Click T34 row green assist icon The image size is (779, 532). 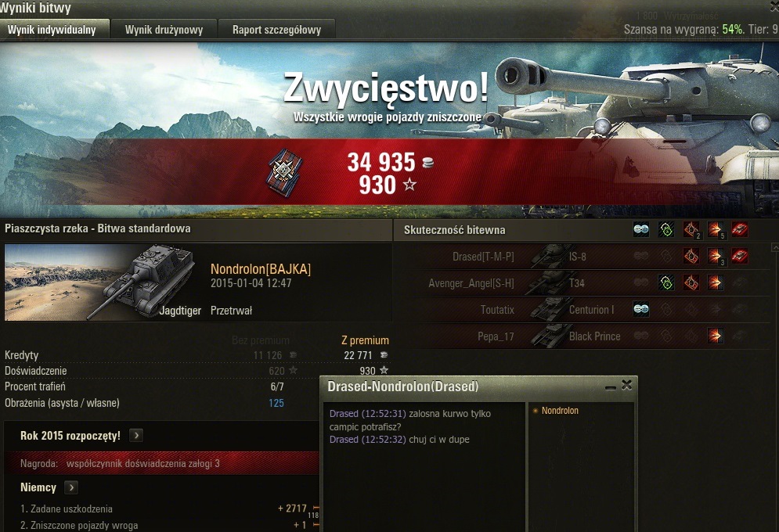665,283
